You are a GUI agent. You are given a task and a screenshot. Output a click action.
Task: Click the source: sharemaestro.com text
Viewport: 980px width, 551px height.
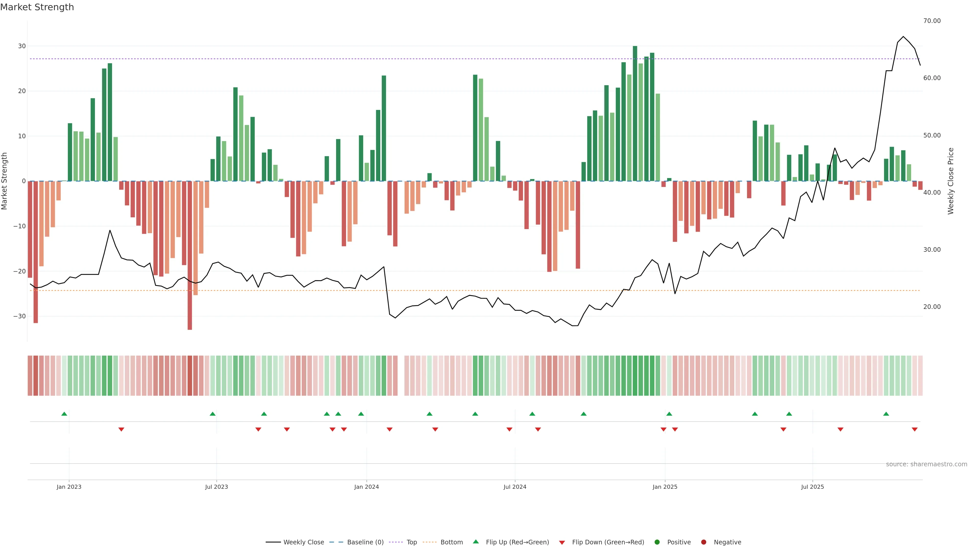click(x=926, y=464)
